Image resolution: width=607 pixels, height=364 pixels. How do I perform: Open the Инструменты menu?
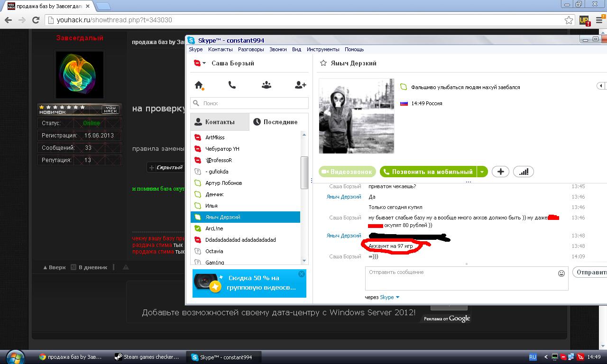(x=323, y=49)
